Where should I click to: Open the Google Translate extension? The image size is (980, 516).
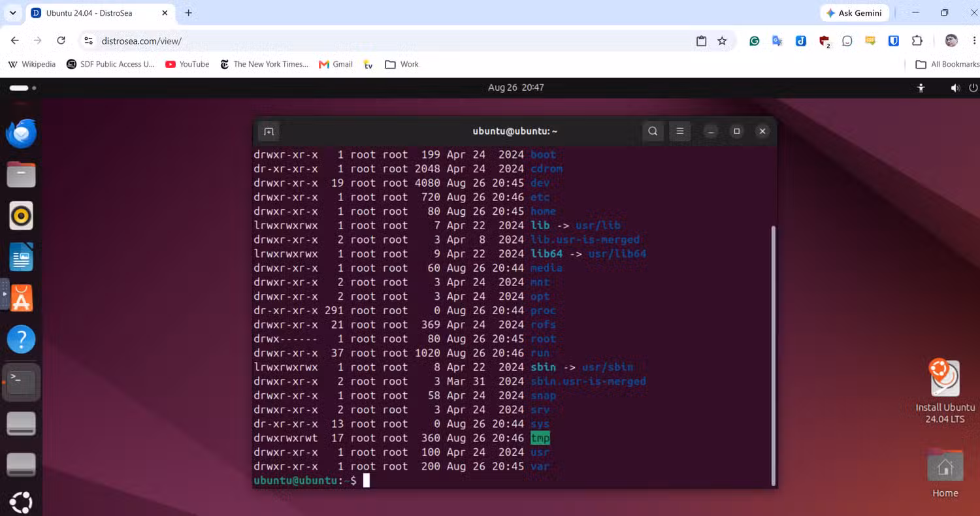click(777, 40)
